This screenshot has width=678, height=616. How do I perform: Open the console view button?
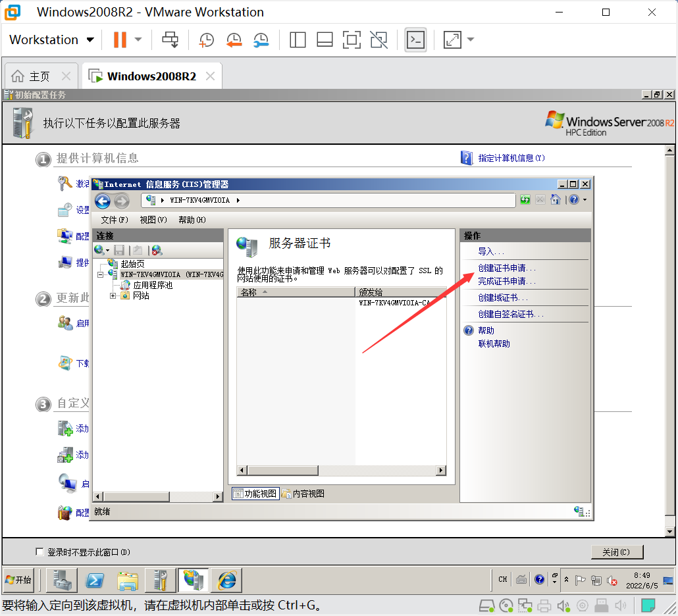pos(415,39)
